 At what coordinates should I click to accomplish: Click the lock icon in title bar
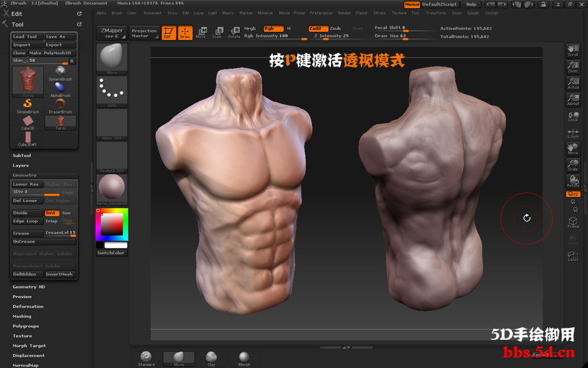(543, 4)
